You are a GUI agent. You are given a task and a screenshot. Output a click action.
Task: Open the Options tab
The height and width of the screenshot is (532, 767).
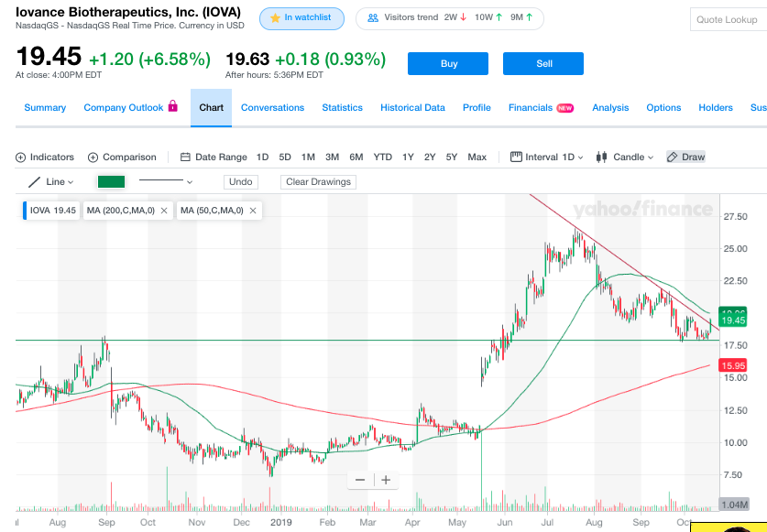coord(663,107)
